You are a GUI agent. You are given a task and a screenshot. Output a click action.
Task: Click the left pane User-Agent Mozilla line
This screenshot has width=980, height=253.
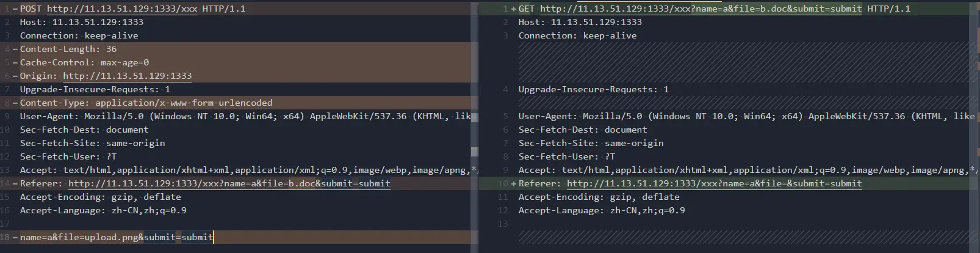245,116
